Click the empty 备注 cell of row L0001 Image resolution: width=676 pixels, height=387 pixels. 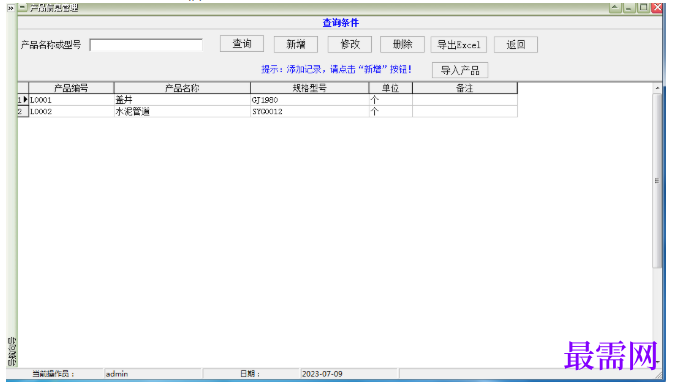coord(465,100)
